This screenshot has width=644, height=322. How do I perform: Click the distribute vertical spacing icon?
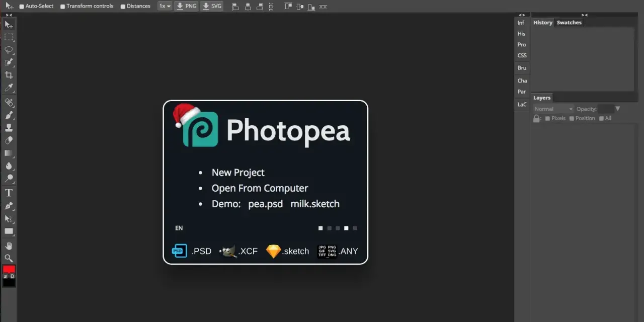(x=271, y=7)
